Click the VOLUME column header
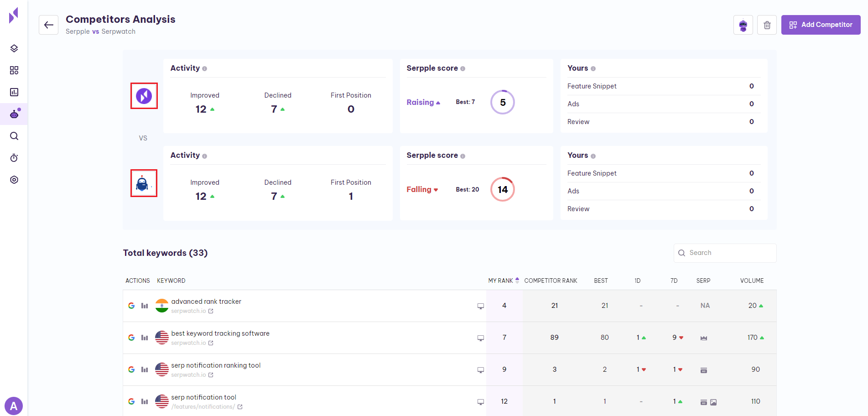 coord(752,281)
